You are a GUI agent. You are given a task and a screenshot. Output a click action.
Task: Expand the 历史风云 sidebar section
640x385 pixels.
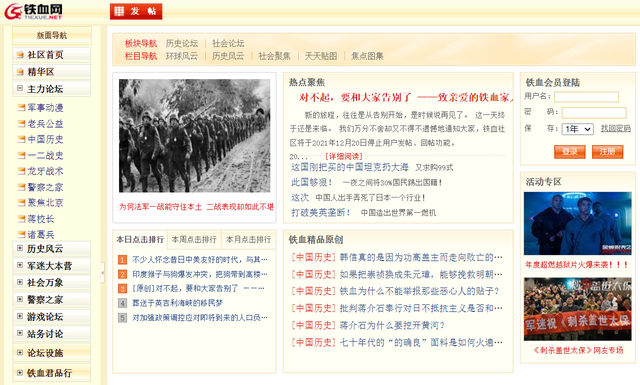[20, 248]
